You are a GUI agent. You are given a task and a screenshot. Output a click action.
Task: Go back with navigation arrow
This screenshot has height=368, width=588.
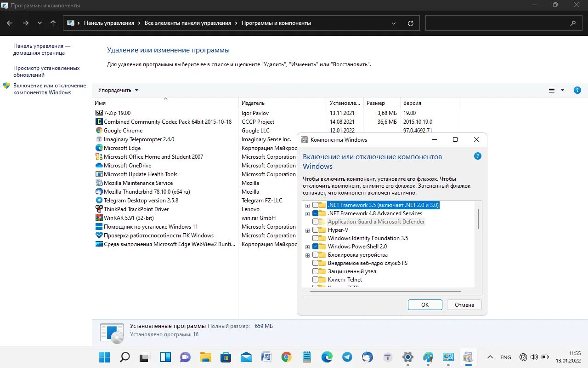(x=10, y=23)
